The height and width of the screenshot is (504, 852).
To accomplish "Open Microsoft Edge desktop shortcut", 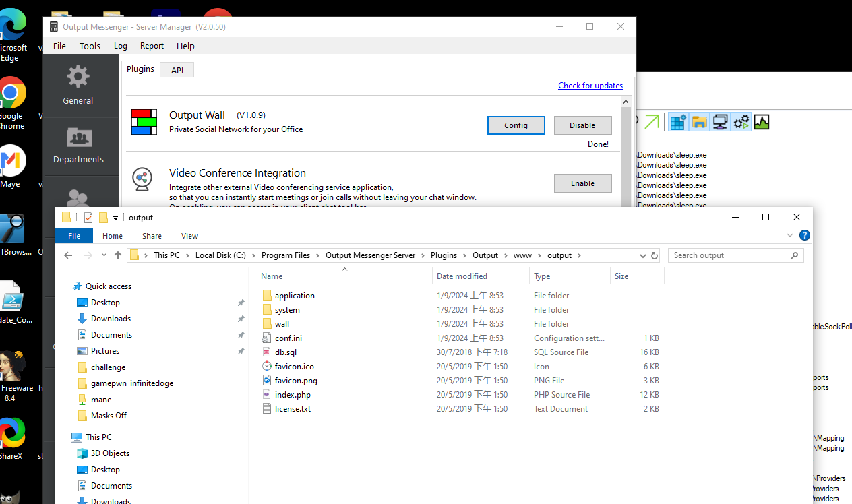I will (x=12, y=34).
